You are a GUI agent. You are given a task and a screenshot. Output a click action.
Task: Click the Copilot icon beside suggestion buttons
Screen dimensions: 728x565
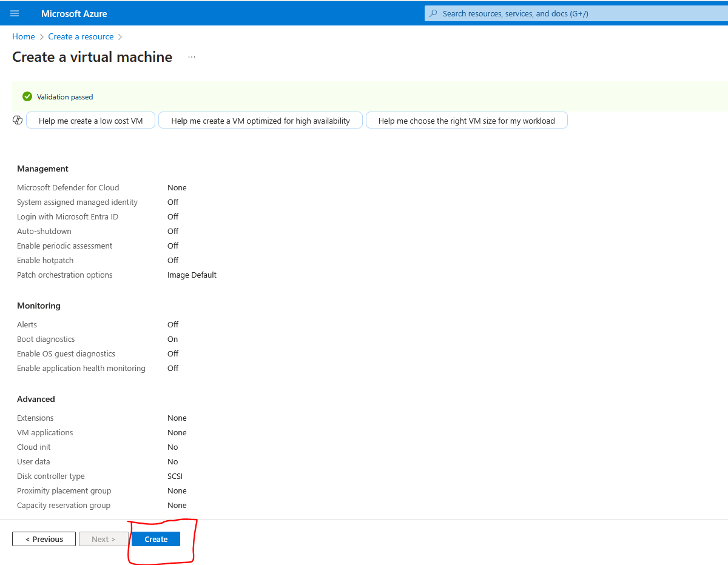[x=18, y=120]
